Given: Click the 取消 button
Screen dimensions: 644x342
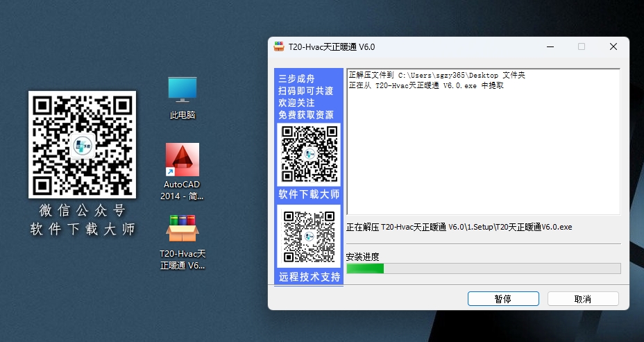Looking at the screenshot, I should [x=583, y=299].
